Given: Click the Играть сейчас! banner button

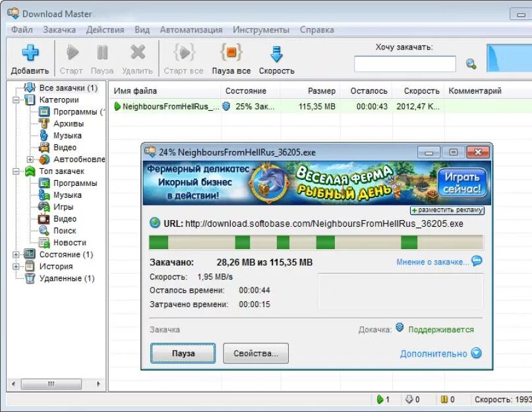Looking at the screenshot, I should point(461,183).
